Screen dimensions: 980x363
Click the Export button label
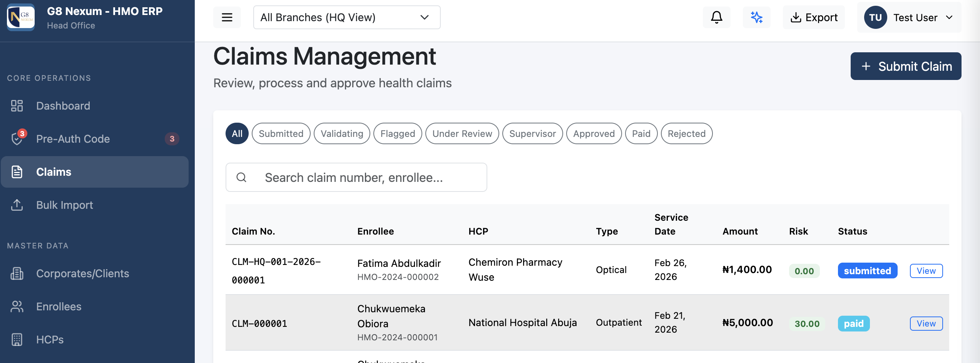[x=821, y=17]
